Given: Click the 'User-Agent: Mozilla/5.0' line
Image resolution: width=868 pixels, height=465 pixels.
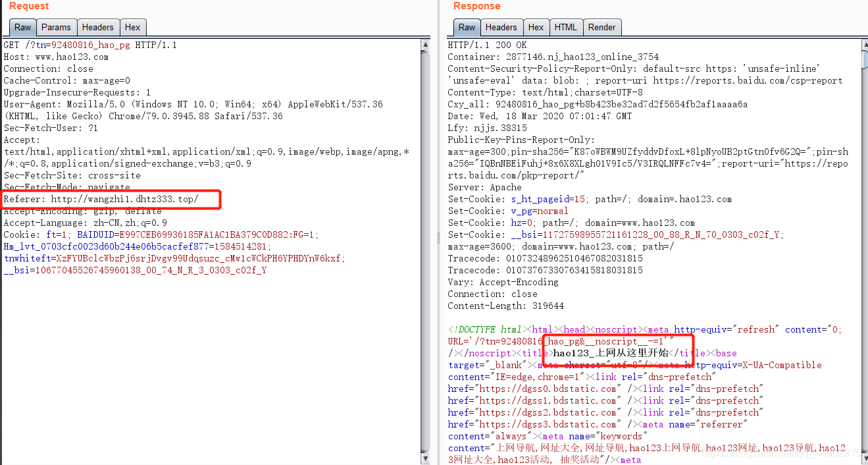Looking at the screenshot, I should [193, 104].
